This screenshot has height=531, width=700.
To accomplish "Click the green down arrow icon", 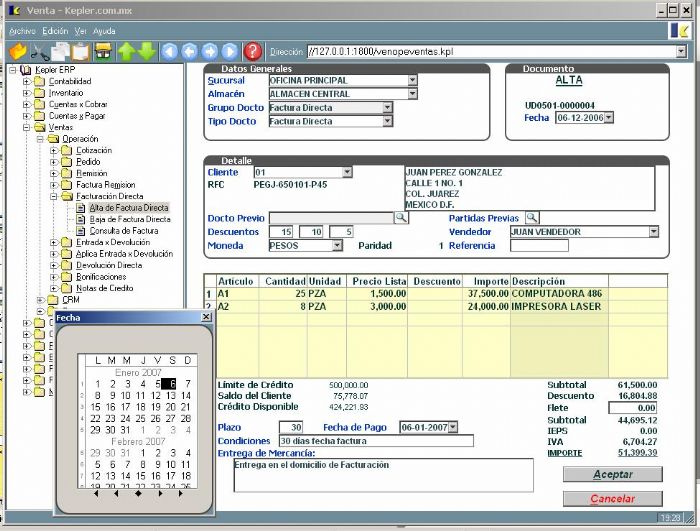I will [x=147, y=51].
